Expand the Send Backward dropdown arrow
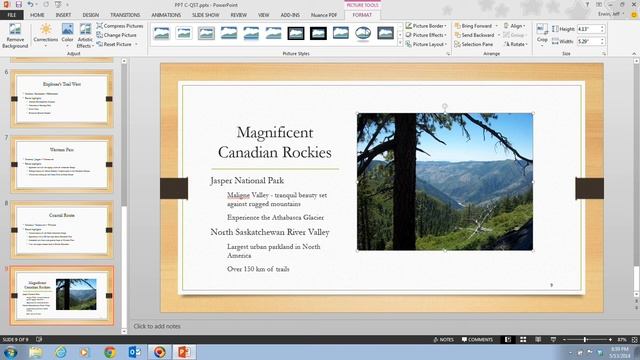The width and height of the screenshot is (640, 360). coord(499,35)
